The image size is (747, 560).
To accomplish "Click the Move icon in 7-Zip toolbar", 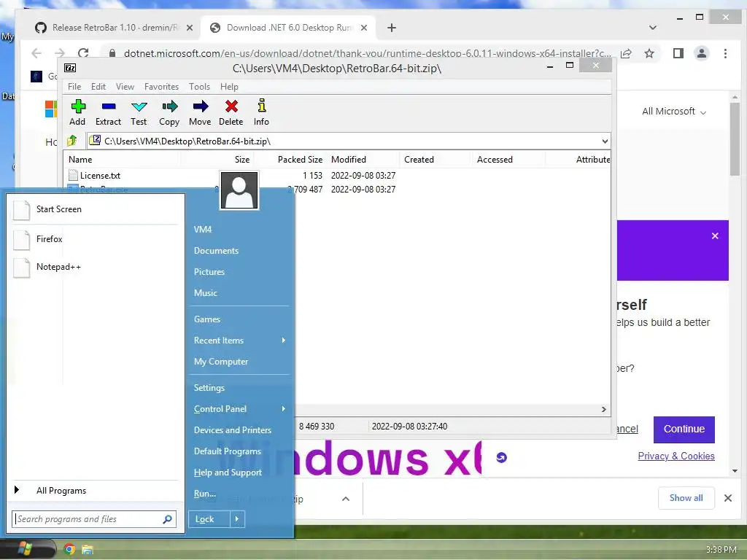I will pyautogui.click(x=201, y=106).
